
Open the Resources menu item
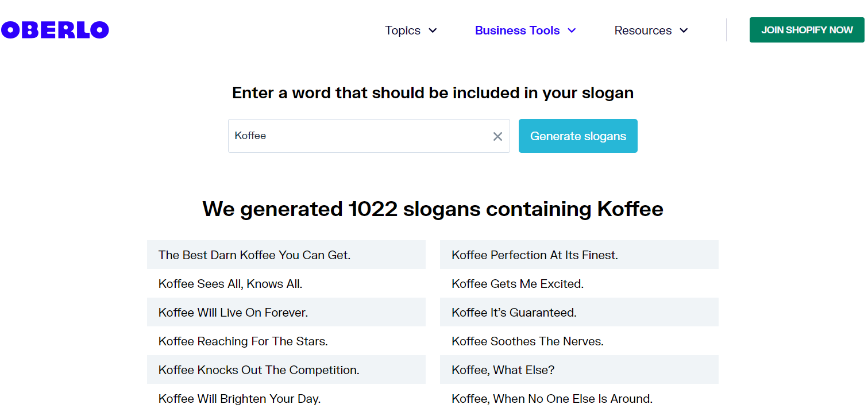pyautogui.click(x=643, y=30)
